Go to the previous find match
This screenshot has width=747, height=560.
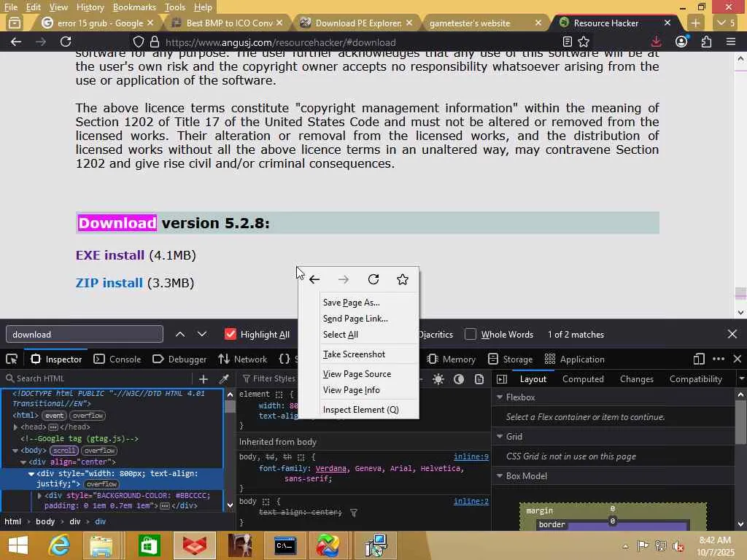pos(180,334)
